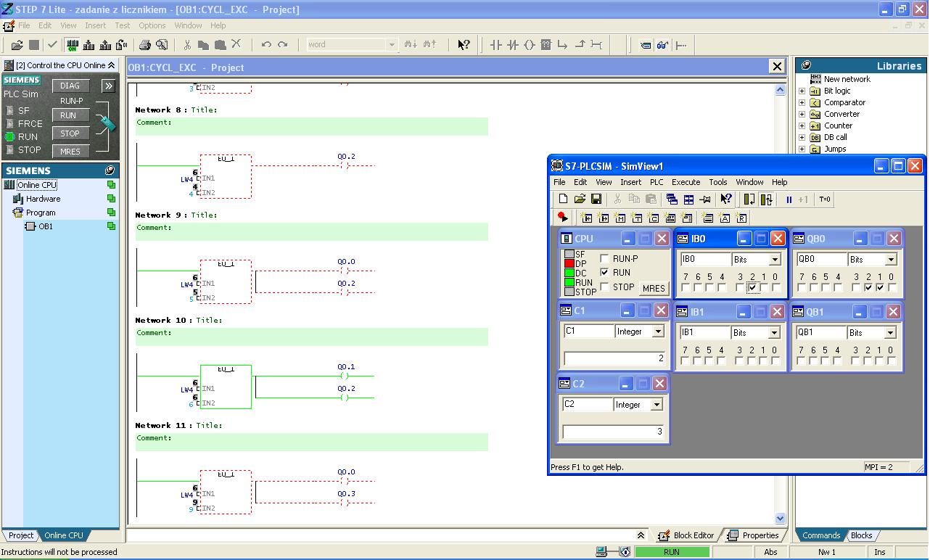Screen dimensions: 930x560
Task: Close the OB1:CYCL_EXC editor panel
Action: [777, 67]
